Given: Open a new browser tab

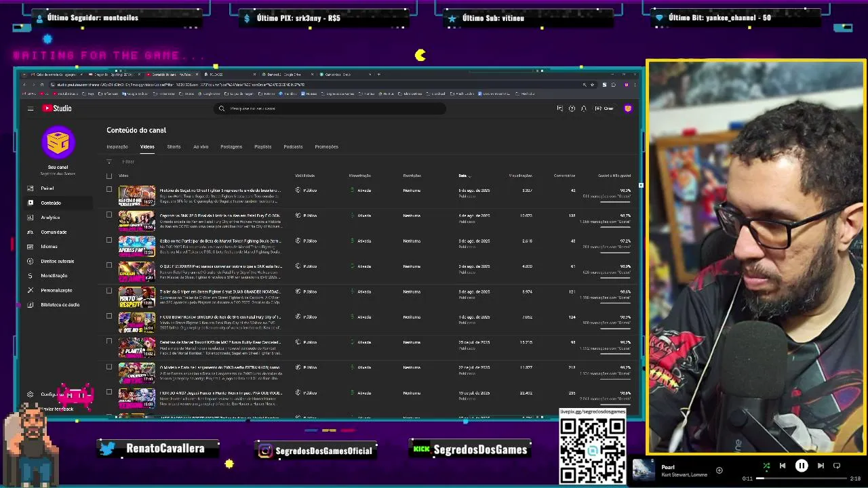Looking at the screenshot, I should pos(378,74).
